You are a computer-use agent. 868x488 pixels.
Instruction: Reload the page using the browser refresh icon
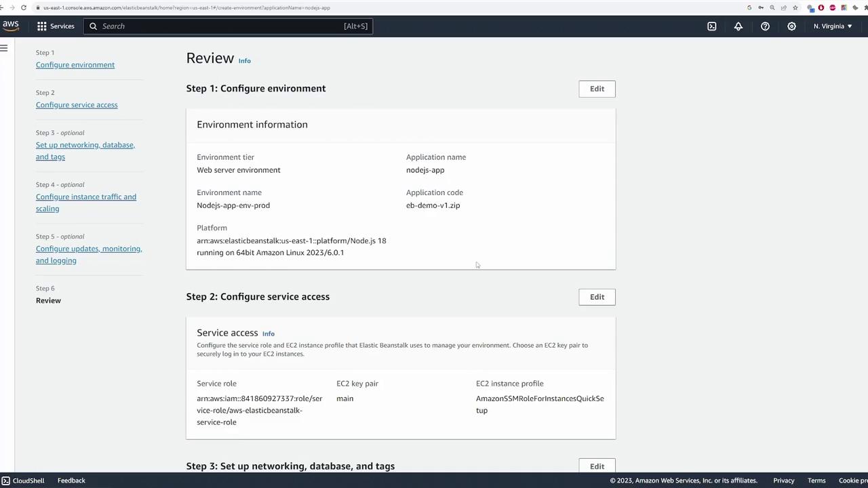24,7
